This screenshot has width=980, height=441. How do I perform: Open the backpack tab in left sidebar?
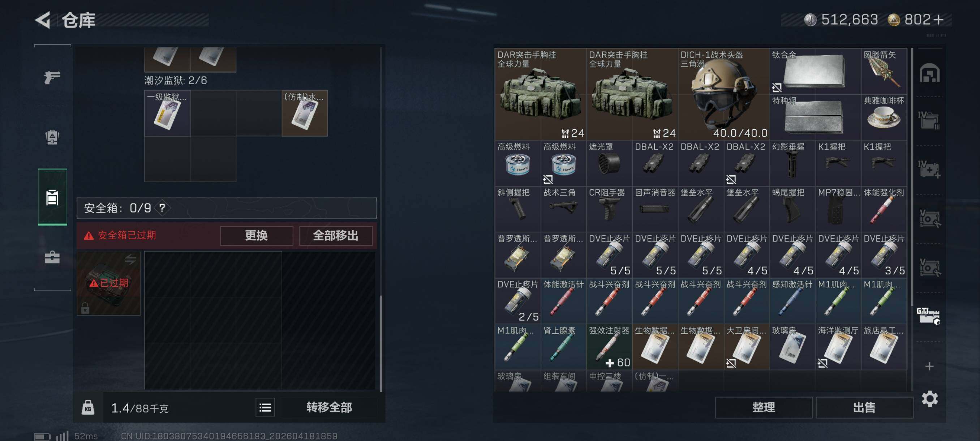(x=52, y=137)
